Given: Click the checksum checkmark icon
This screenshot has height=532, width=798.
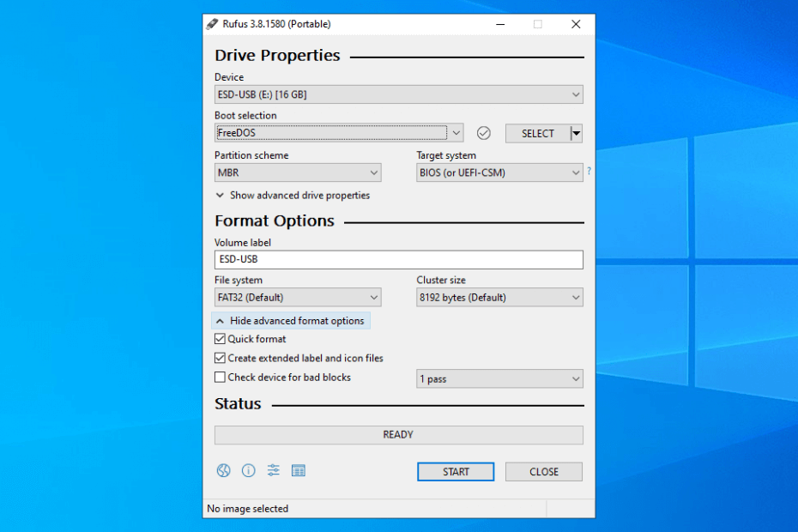Looking at the screenshot, I should (x=484, y=133).
